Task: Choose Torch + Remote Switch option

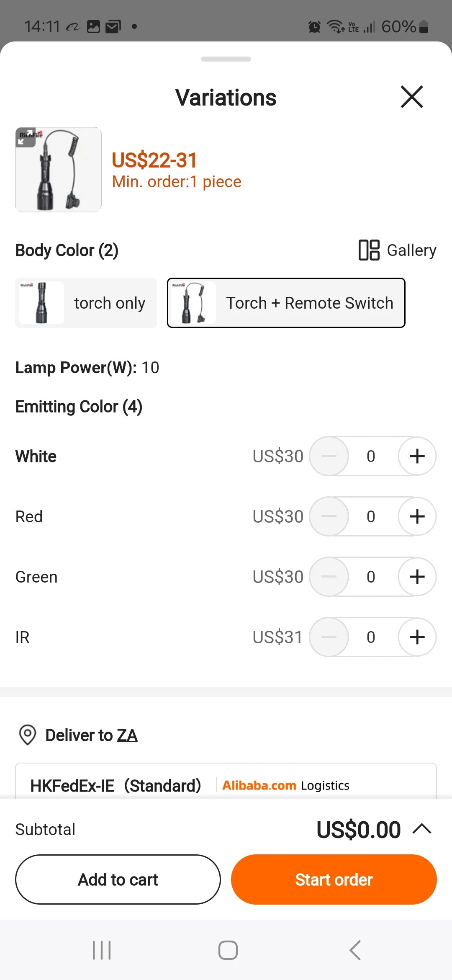Action: click(x=286, y=303)
